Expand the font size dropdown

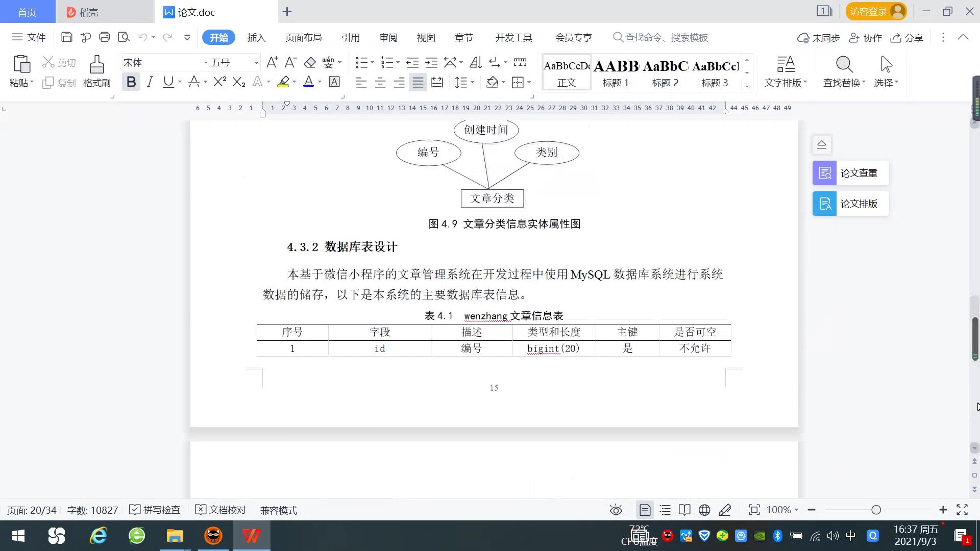pos(256,63)
